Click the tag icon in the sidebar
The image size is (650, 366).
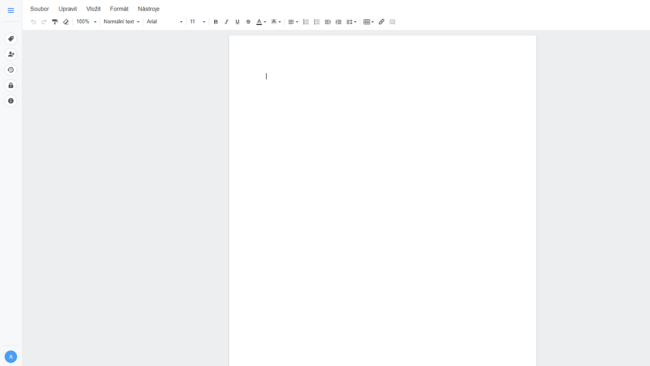(11, 39)
